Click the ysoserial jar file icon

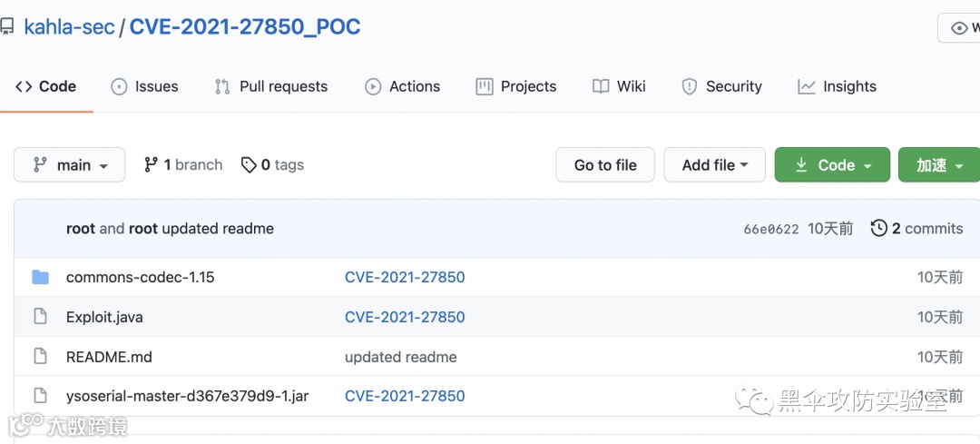(x=40, y=396)
